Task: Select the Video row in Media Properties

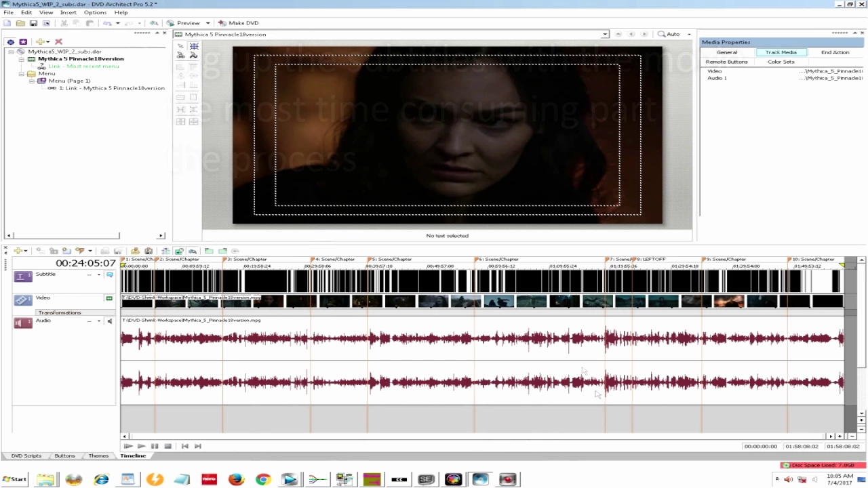Action: click(x=784, y=71)
